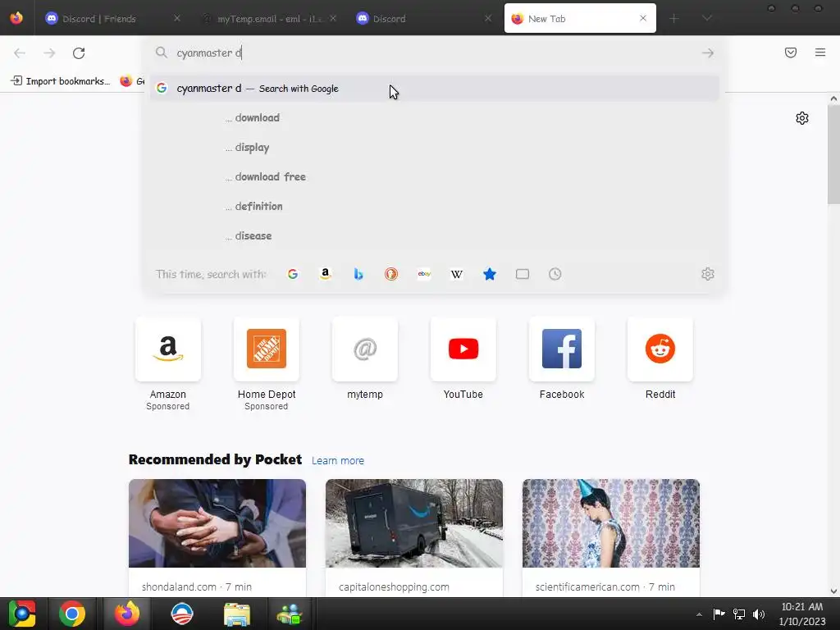Open the capitaloneshopping.com story thumbnail
Viewport: 840px width, 630px height.
414,523
